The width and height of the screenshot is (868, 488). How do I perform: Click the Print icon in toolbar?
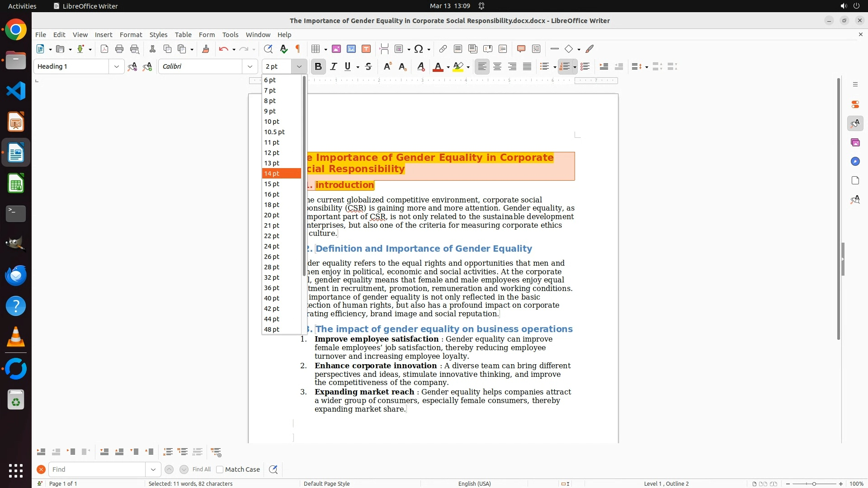(119, 49)
